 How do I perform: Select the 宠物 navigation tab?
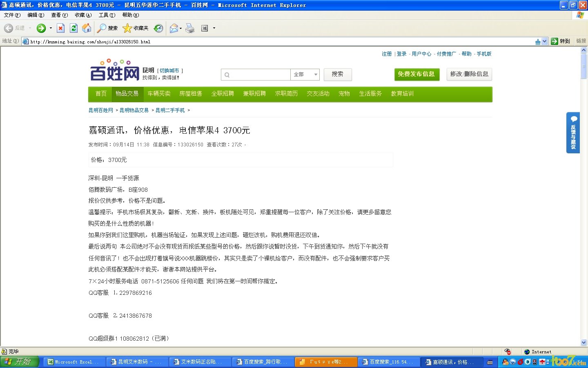click(344, 94)
